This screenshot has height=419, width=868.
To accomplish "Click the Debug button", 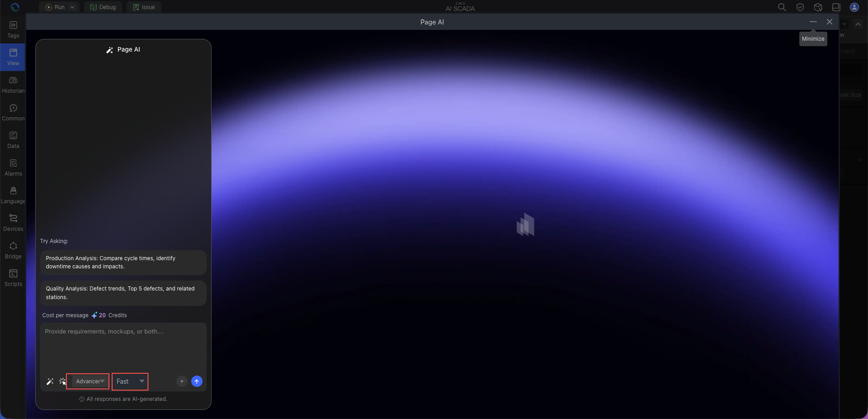I will click(103, 7).
